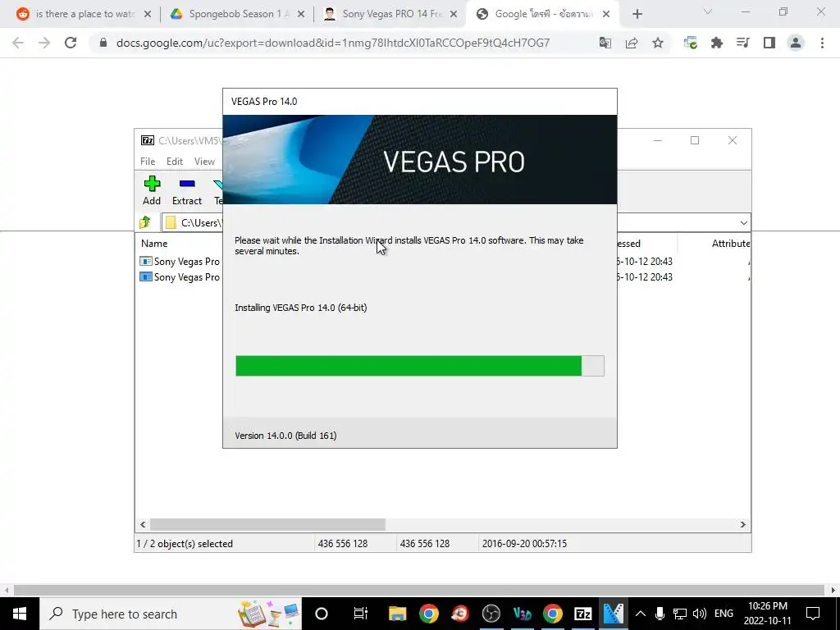Screen dimensions: 840x630
Task: Click the Translate page icon in address bar
Action: [605, 43]
